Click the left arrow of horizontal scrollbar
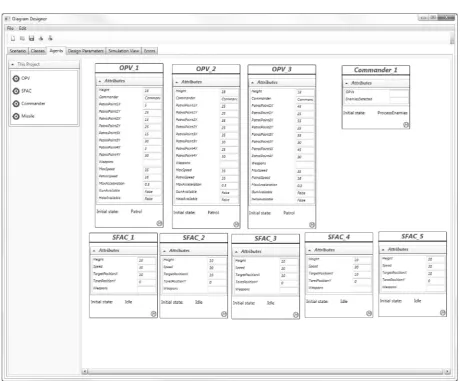460x381 pixels. (x=85, y=371)
